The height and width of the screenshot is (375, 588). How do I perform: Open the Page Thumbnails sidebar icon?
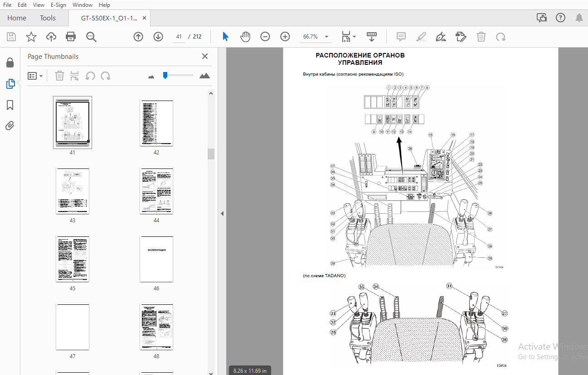10,84
